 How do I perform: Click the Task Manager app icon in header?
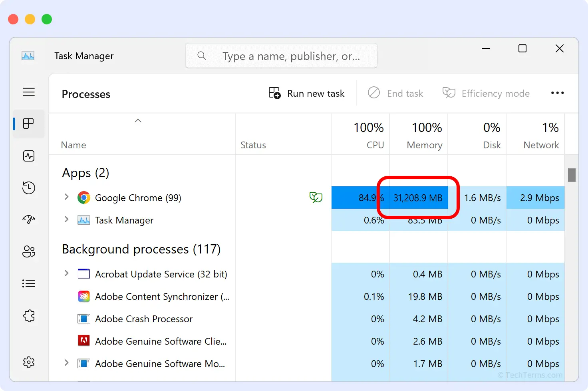tap(28, 56)
